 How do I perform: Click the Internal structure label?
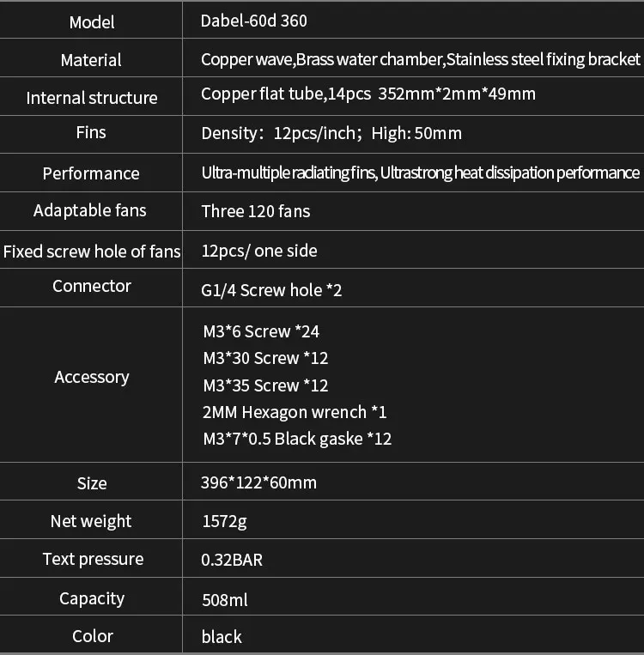(92, 98)
